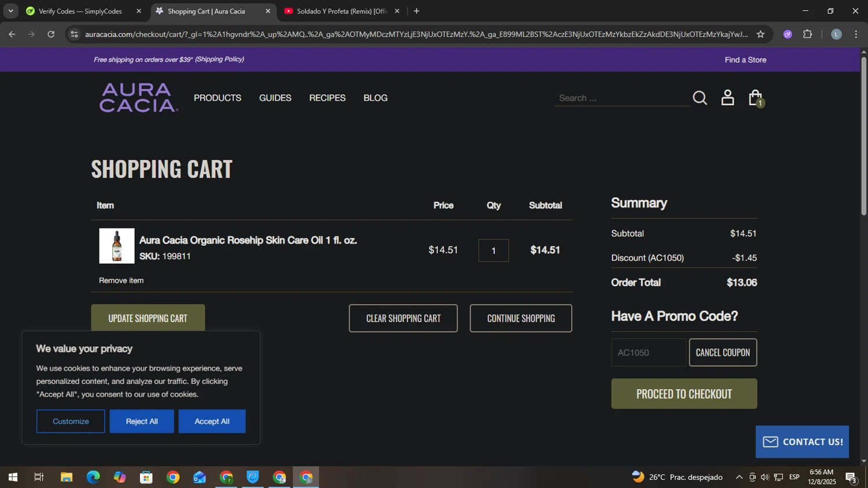Open the purple browser extension icon

(788, 34)
